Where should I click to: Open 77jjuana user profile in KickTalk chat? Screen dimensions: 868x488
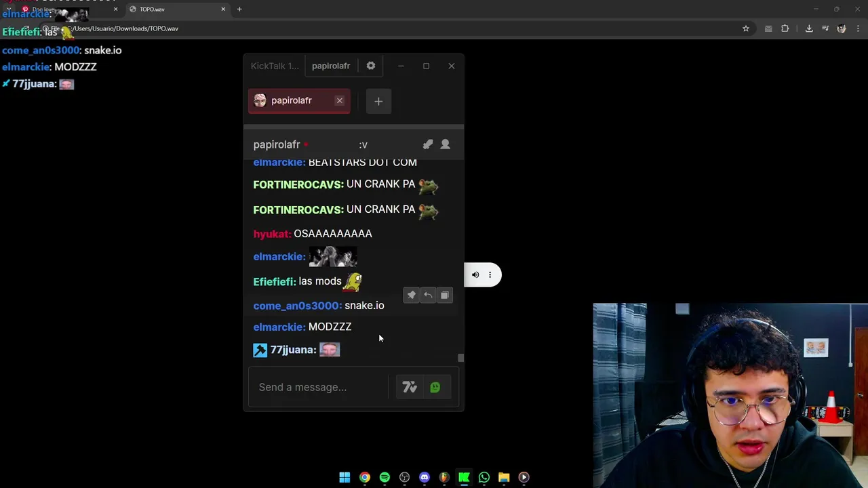click(x=293, y=350)
